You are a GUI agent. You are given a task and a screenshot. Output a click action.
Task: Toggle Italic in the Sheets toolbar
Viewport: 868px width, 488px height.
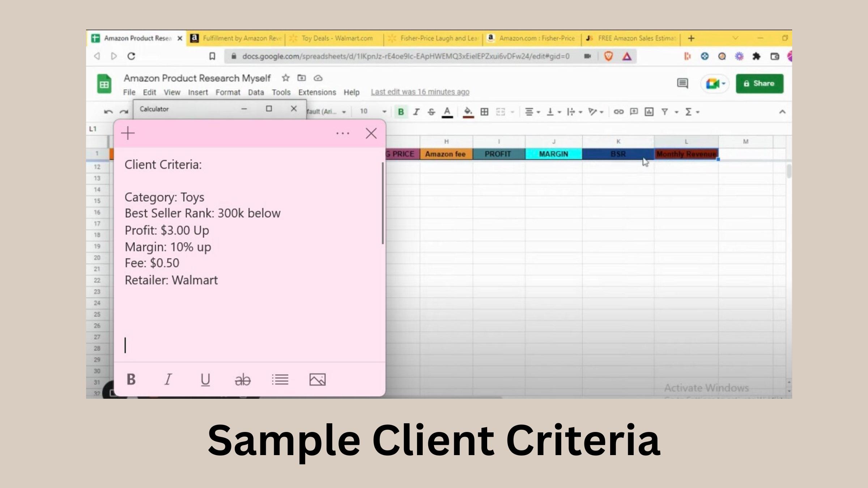416,112
